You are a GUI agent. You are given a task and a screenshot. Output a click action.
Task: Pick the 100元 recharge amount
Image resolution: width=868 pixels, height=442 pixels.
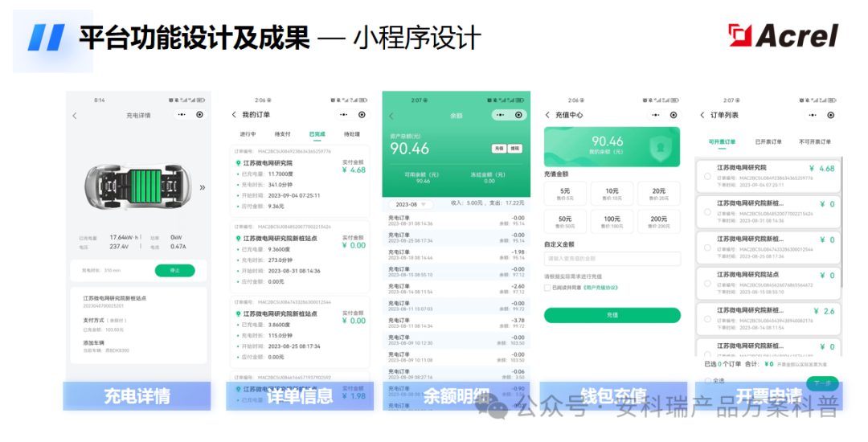click(x=612, y=222)
